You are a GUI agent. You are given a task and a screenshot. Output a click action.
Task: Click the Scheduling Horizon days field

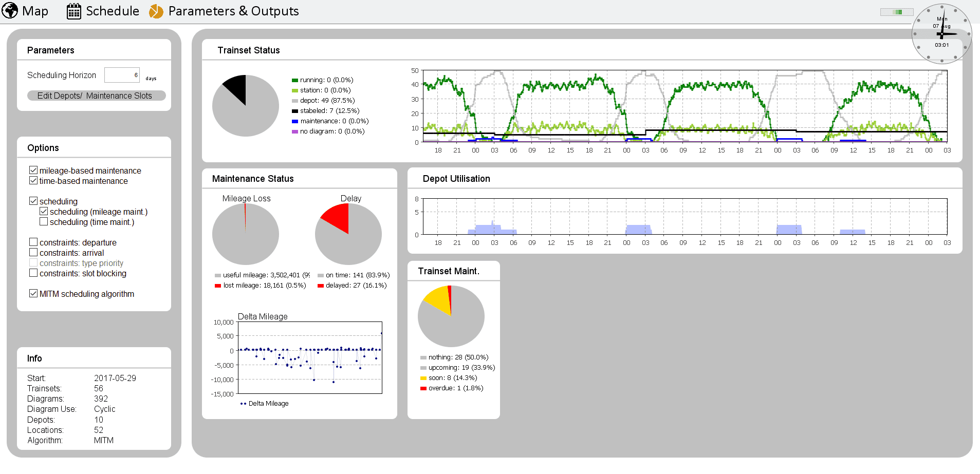pos(122,75)
